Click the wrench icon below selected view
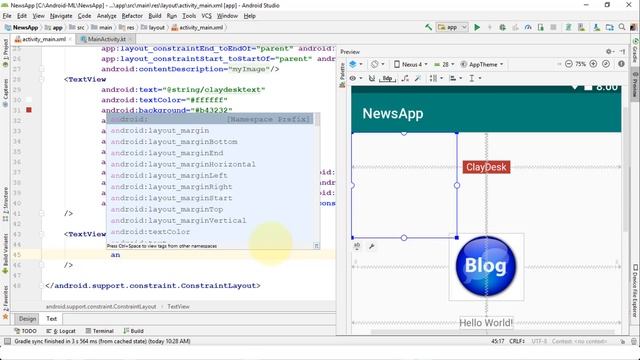The height and width of the screenshot is (360, 640). tap(371, 246)
